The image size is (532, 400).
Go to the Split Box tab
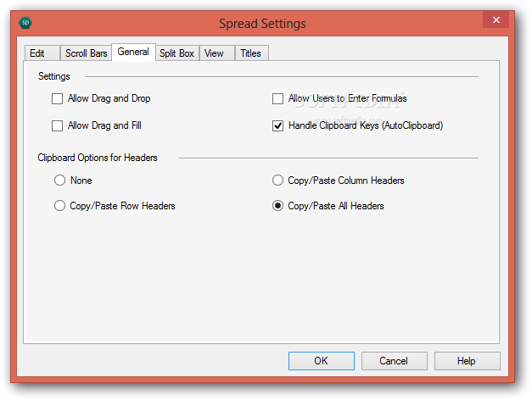point(176,53)
